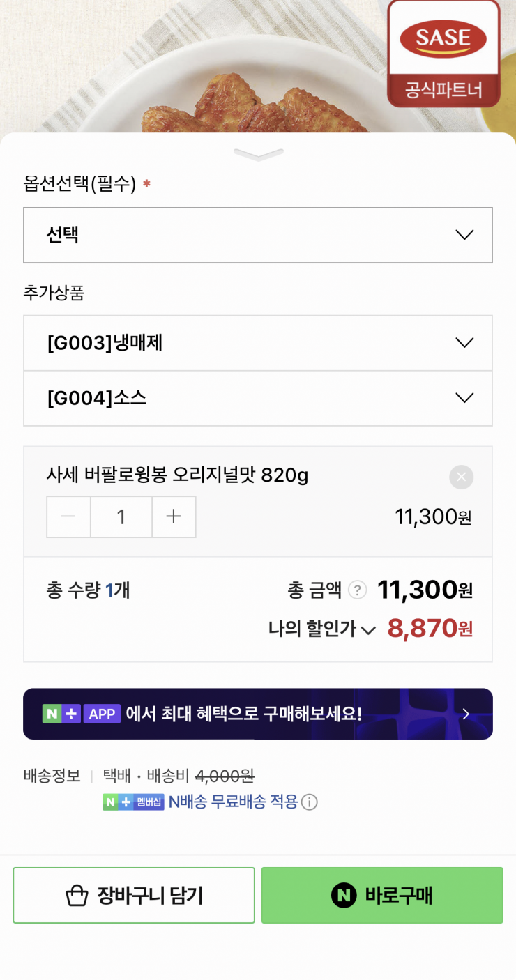Click the 장바구니 담기 button
This screenshot has width=516, height=980.
pyautogui.click(x=133, y=894)
